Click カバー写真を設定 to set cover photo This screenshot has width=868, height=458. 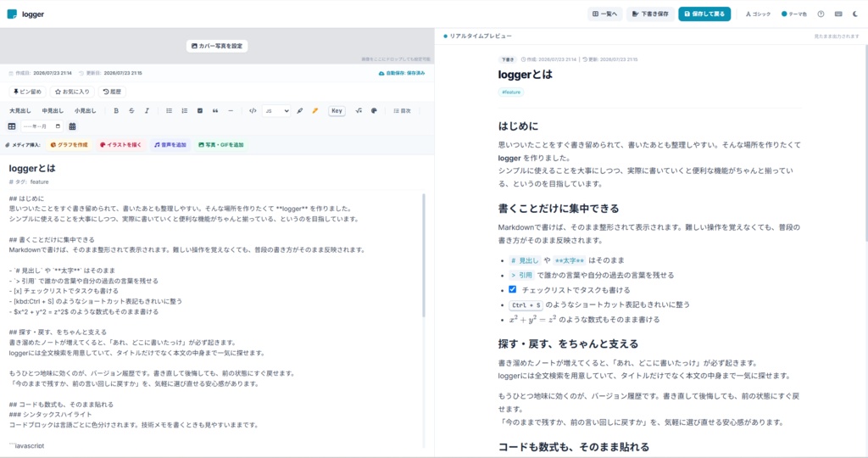[217, 46]
